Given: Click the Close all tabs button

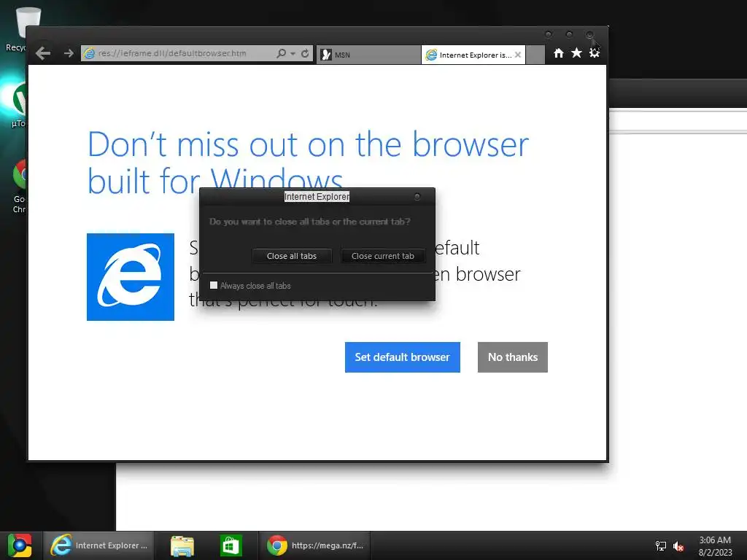Looking at the screenshot, I should [292, 256].
